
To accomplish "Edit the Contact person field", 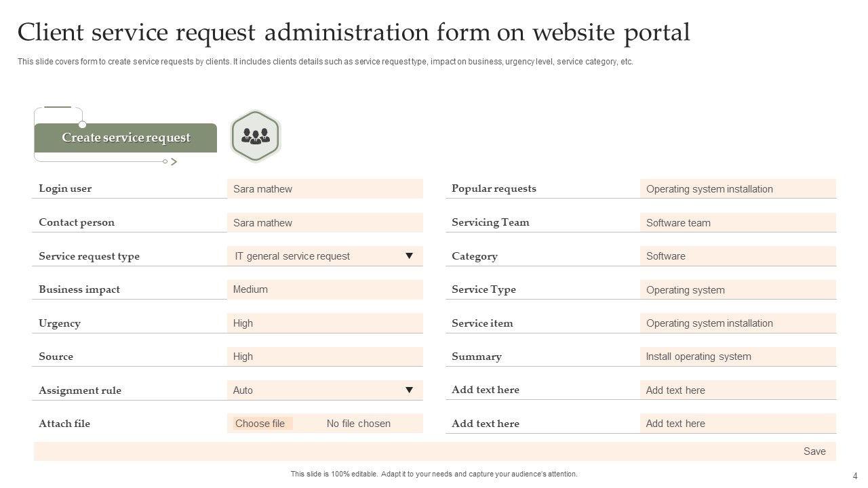I will pyautogui.click(x=325, y=223).
